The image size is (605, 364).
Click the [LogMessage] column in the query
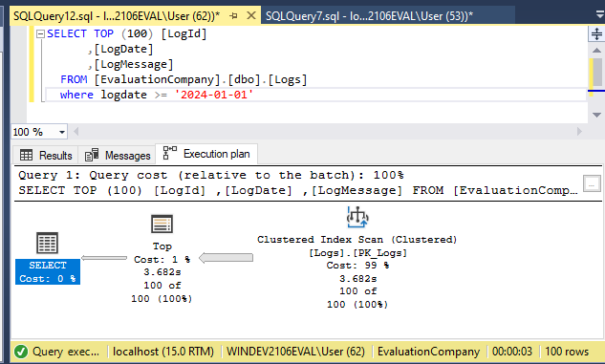point(134,64)
